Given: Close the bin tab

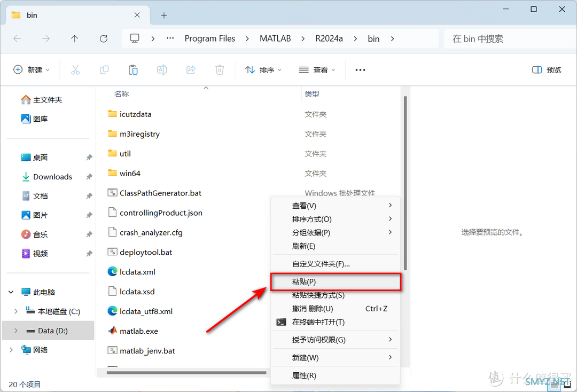Looking at the screenshot, I should 137,15.
